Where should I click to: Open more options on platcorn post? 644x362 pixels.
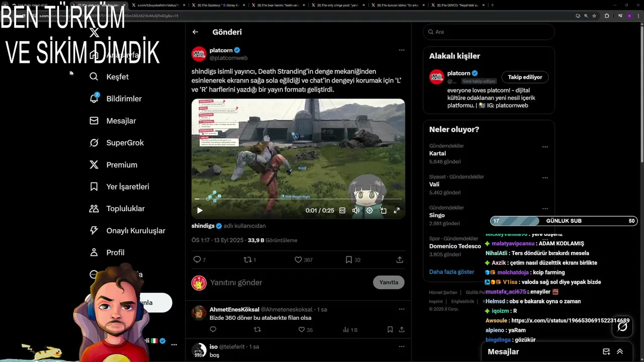pos(401,50)
